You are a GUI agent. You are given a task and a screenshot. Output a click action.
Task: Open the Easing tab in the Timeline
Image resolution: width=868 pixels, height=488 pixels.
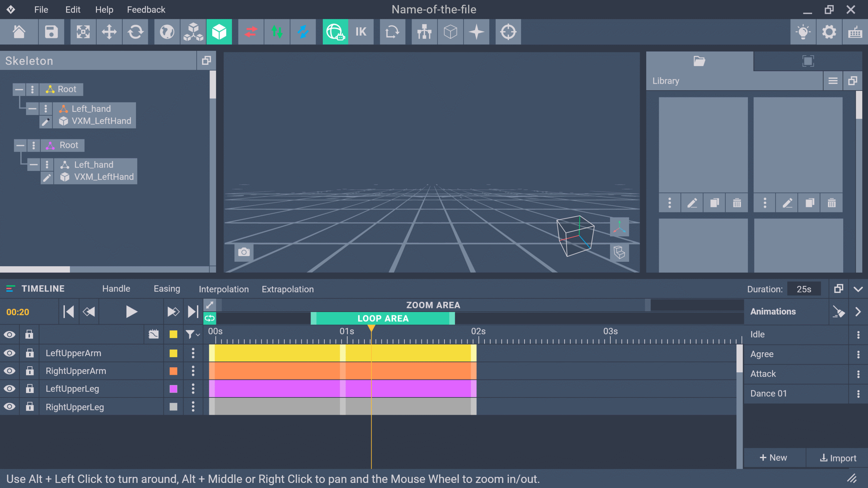(167, 289)
